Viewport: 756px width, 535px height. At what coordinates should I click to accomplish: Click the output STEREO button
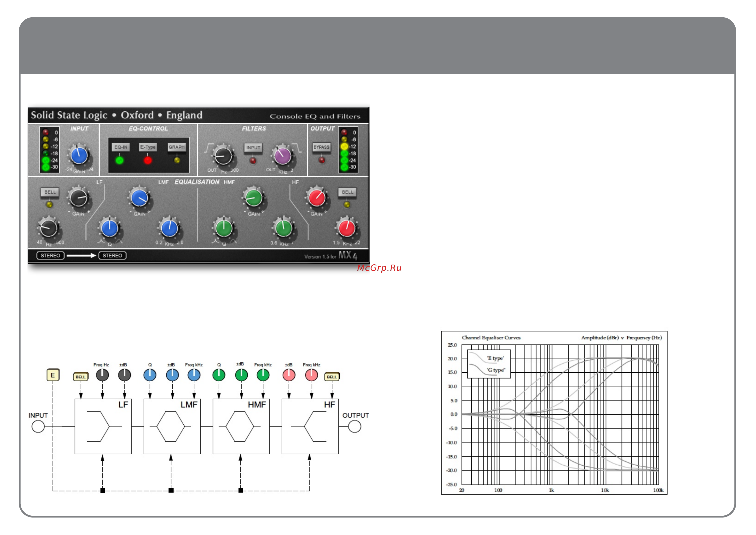[112, 256]
